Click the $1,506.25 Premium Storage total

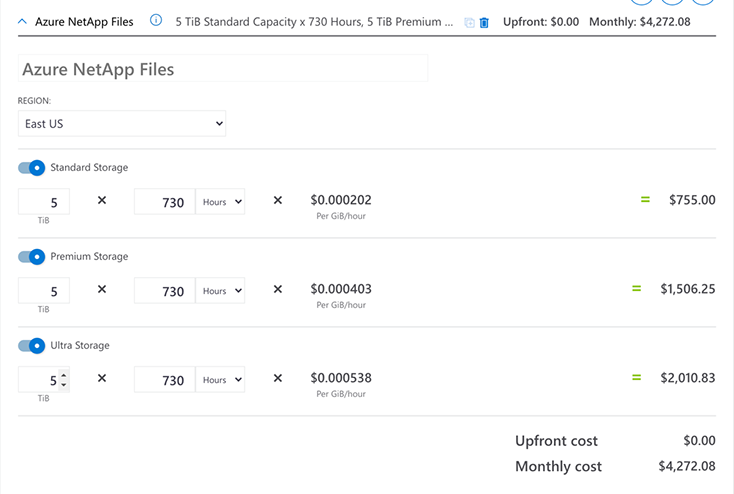click(688, 289)
